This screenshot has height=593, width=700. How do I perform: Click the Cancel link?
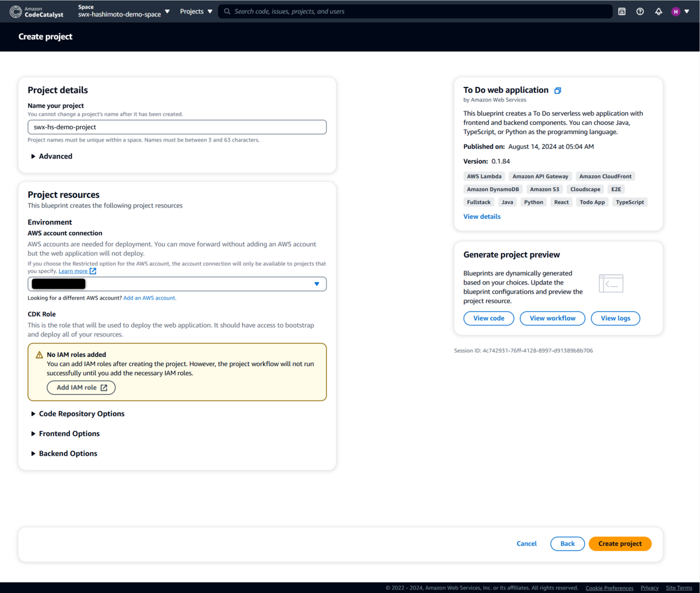(x=527, y=543)
